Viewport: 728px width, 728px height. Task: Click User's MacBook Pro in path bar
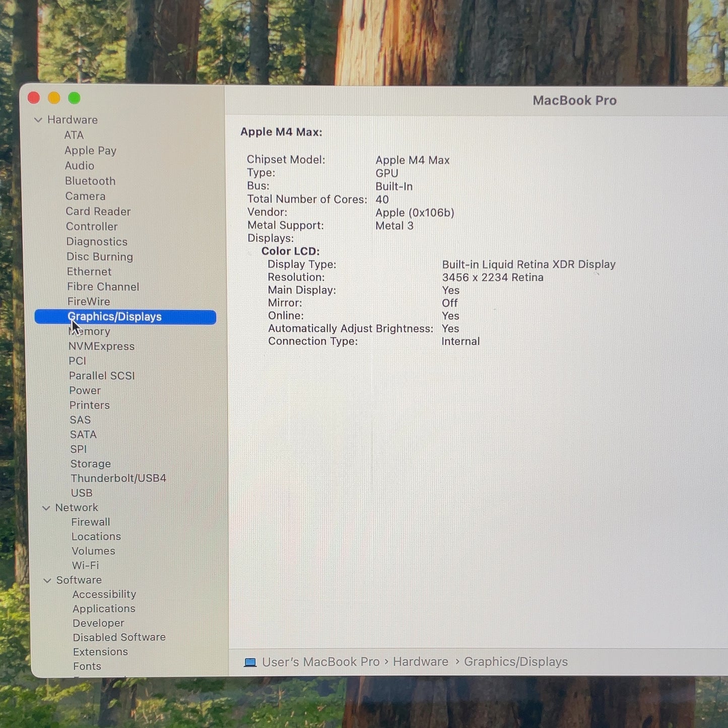pyautogui.click(x=321, y=662)
